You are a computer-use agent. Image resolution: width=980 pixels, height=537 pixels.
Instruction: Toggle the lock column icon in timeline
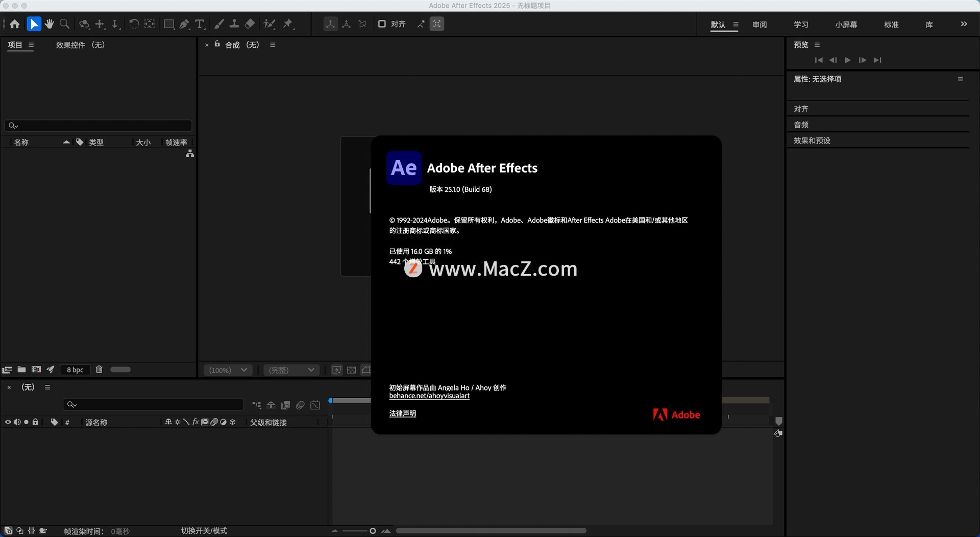[35, 422]
